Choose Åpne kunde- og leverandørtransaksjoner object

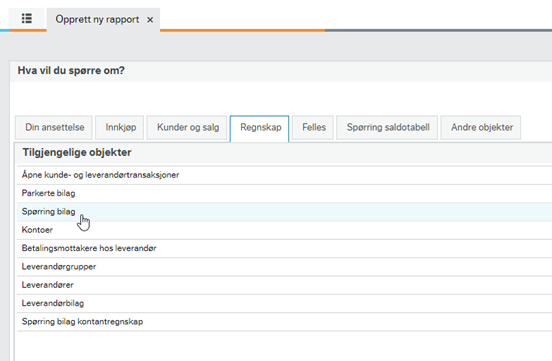[284, 175]
